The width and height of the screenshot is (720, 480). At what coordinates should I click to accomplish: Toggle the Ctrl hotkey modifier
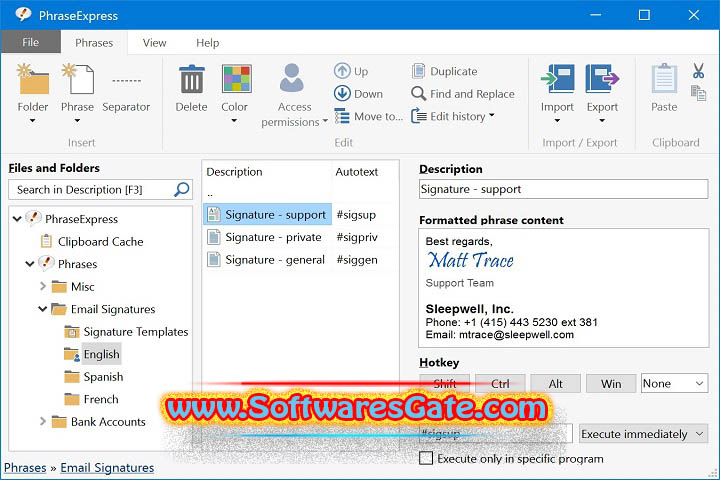(x=500, y=384)
